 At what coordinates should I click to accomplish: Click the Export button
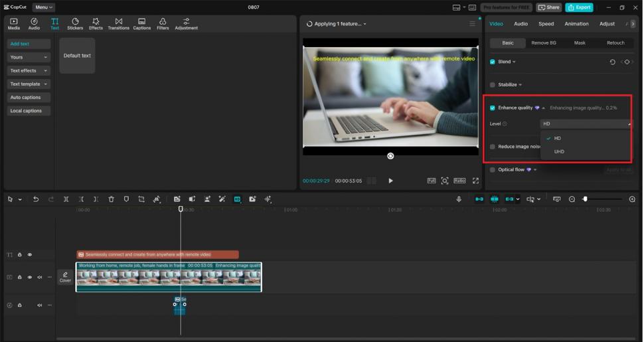(579, 7)
